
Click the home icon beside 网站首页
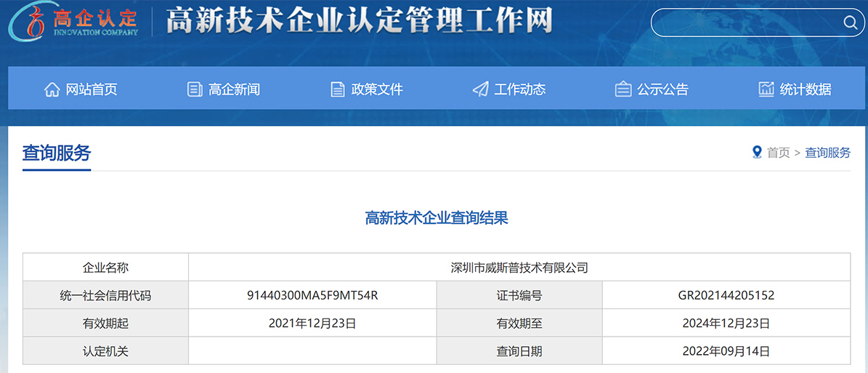click(52, 89)
